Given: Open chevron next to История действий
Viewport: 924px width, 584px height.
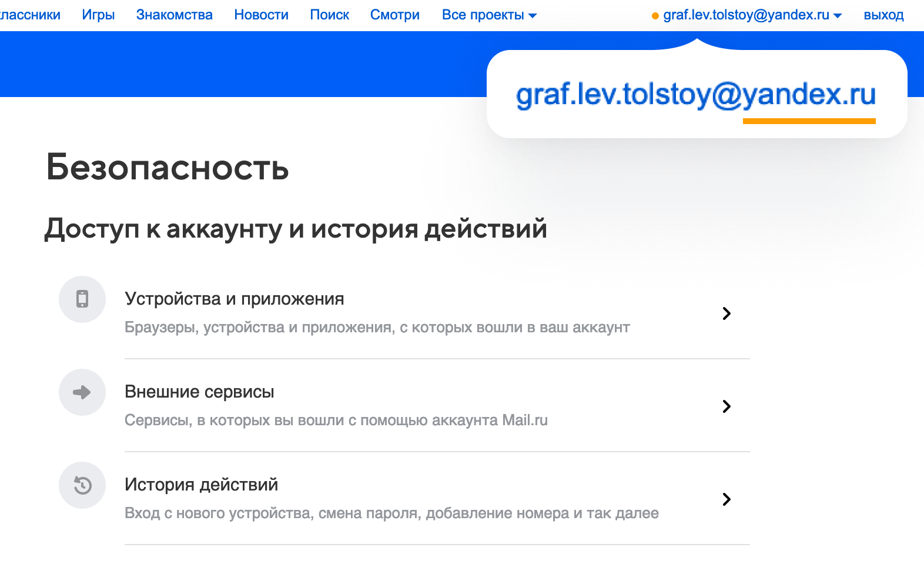Looking at the screenshot, I should [x=727, y=499].
